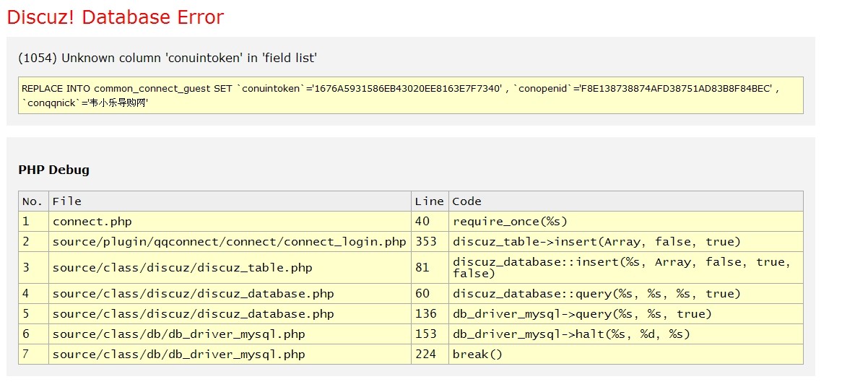Click the "Discuz! Database Error" heading
This screenshot has width=868, height=387.
coord(116,17)
